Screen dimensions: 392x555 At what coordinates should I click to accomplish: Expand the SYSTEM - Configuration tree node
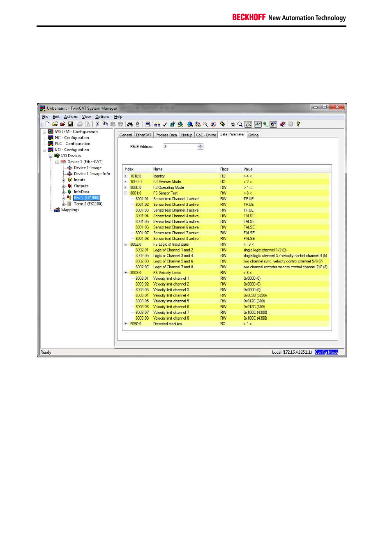(x=44, y=132)
